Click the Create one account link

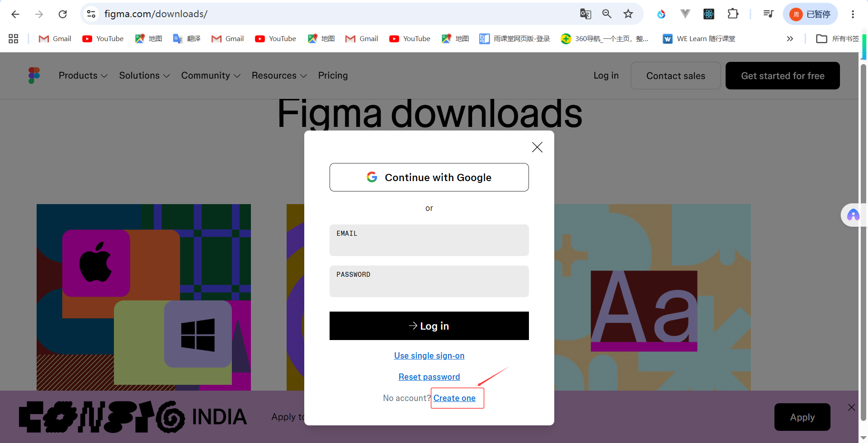(454, 398)
